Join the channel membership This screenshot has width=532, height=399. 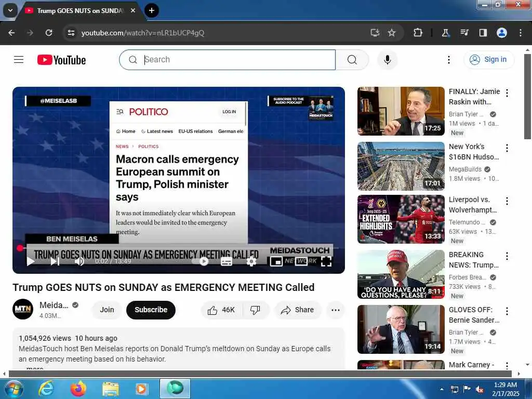[x=107, y=310]
